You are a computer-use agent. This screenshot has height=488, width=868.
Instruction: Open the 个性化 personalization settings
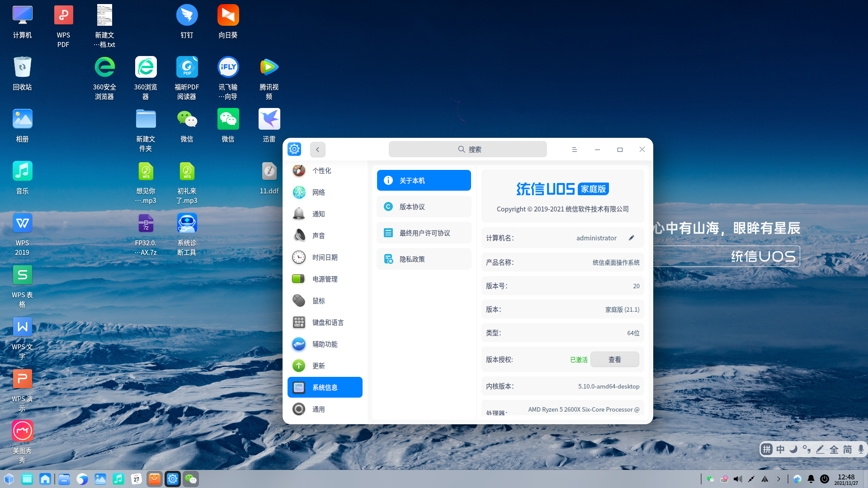click(325, 171)
